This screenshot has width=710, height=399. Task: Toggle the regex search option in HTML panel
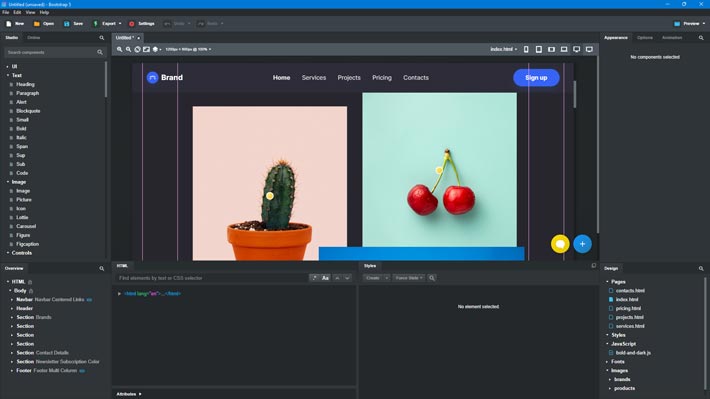tap(315, 278)
